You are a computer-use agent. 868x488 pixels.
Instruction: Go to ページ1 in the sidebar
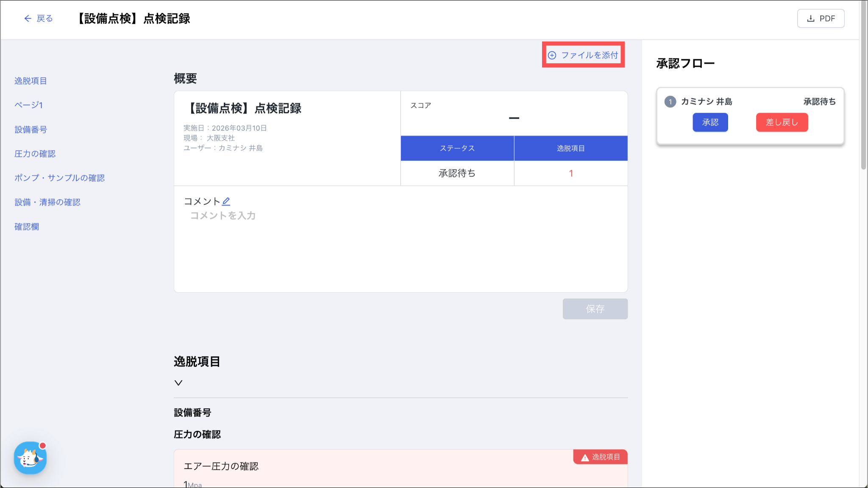pyautogui.click(x=28, y=105)
